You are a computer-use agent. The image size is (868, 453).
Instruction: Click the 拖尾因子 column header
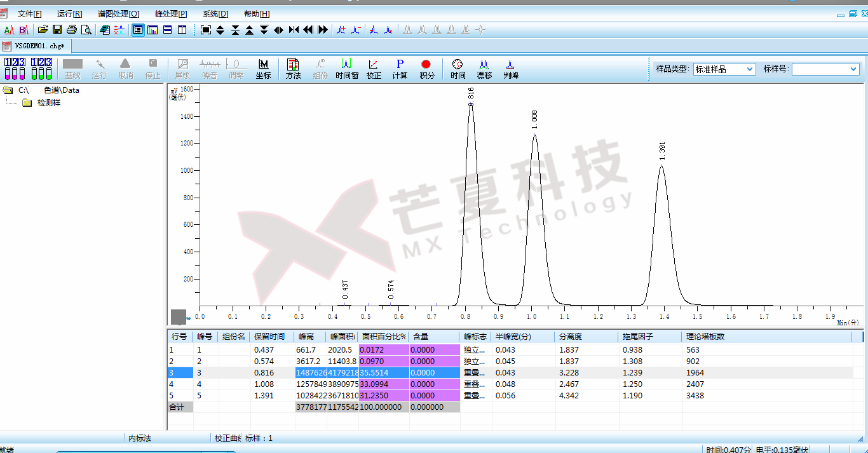tap(651, 337)
